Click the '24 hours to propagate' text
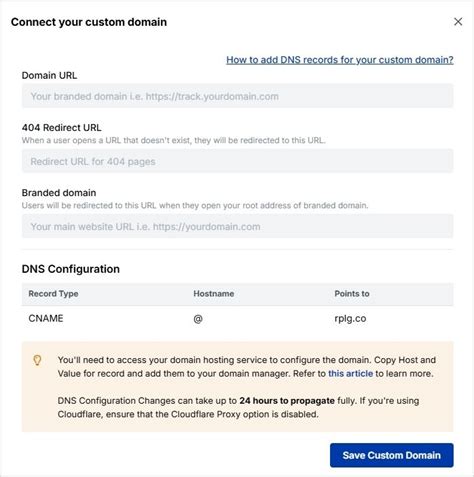Image resolution: width=474 pixels, height=477 pixels. (x=287, y=401)
